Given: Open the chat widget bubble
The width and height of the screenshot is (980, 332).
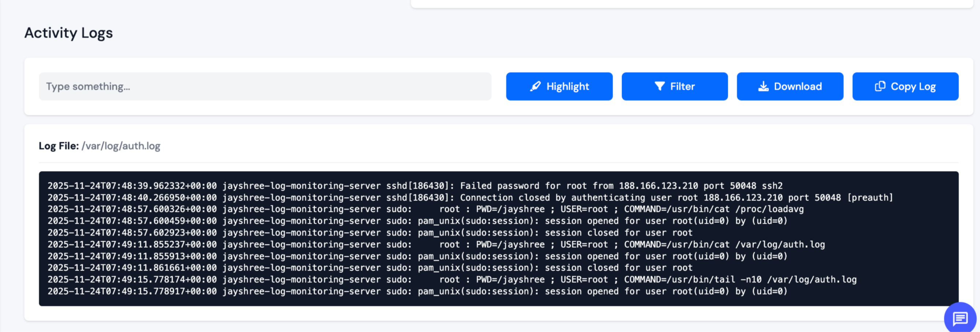Looking at the screenshot, I should pyautogui.click(x=959, y=318).
